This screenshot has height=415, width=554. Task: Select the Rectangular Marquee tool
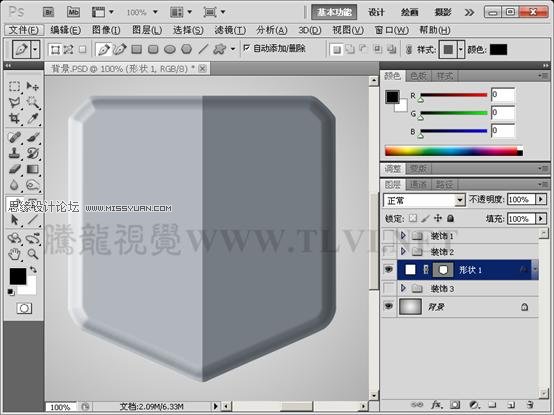click(14, 86)
